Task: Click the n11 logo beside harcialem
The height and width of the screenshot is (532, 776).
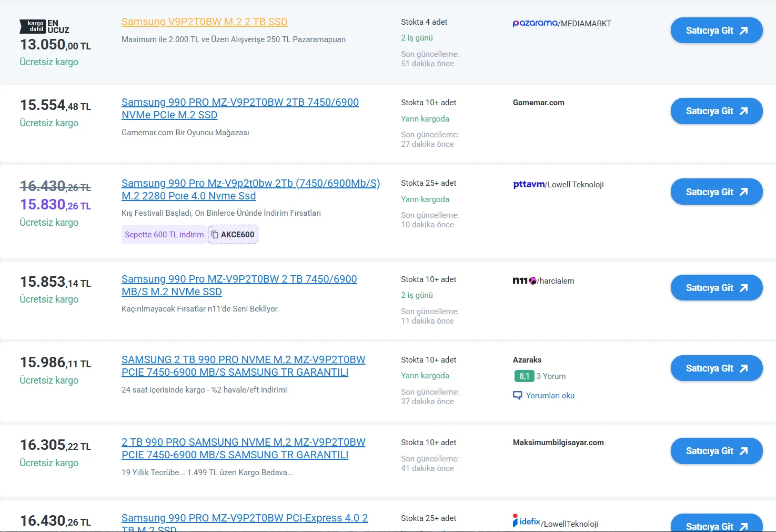Action: click(x=525, y=280)
